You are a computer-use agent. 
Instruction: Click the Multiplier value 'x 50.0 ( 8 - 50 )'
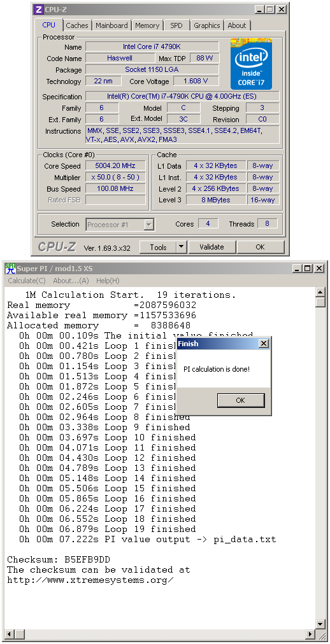115,178
